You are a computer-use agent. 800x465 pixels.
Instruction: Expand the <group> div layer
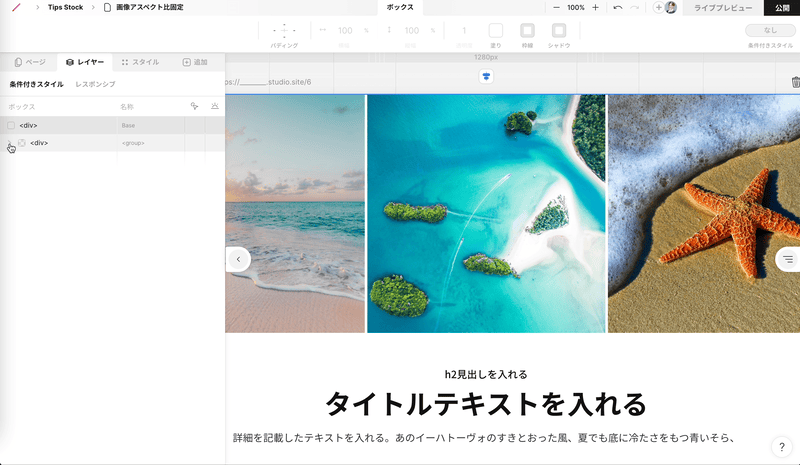click(9, 143)
